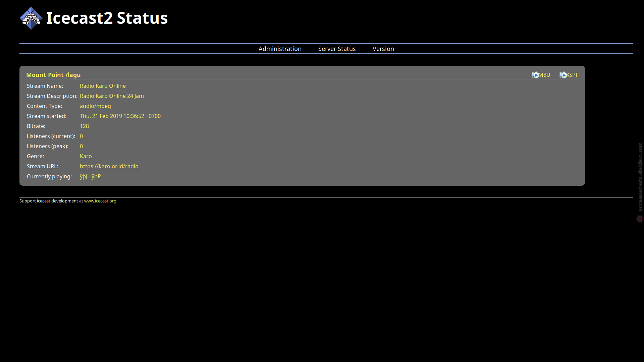Visit the www.icecast.org support link

[100, 201]
